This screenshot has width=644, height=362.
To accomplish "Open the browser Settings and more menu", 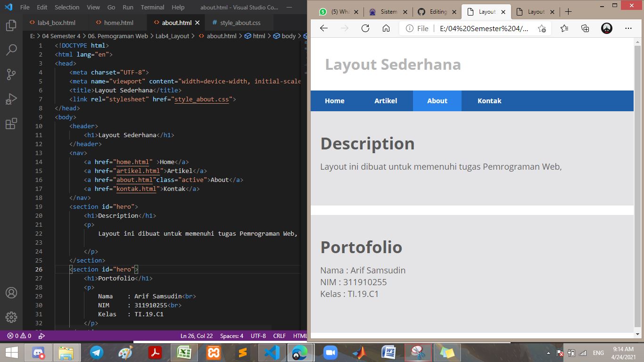I will tap(628, 28).
